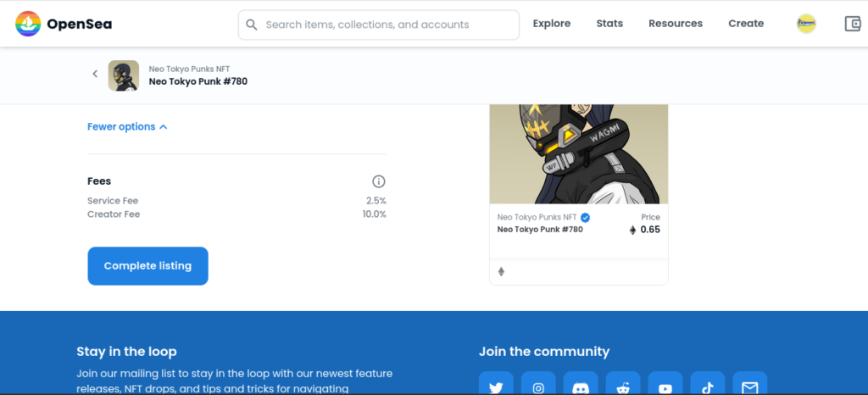Click the Join the community heading

(544, 351)
